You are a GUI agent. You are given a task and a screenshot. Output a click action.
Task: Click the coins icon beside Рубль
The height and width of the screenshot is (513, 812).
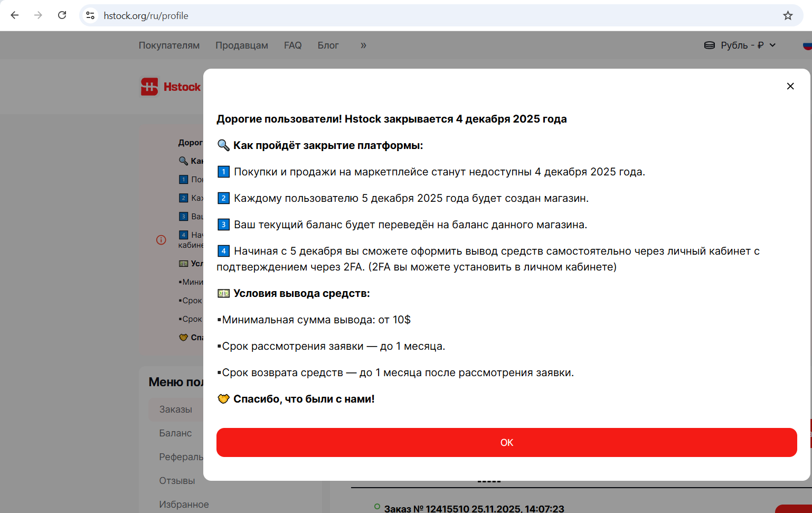click(x=710, y=45)
